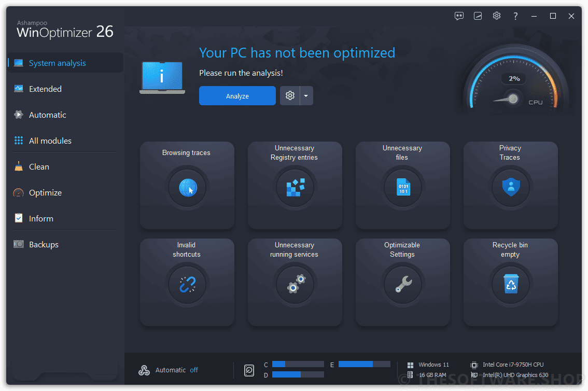Open help question mark icon
The image size is (588, 391).
[x=515, y=16]
